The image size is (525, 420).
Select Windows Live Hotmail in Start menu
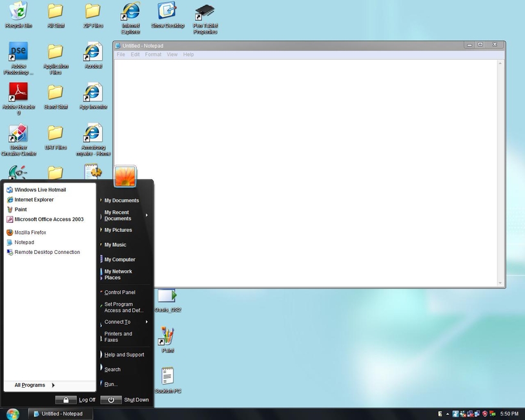pyautogui.click(x=50, y=189)
